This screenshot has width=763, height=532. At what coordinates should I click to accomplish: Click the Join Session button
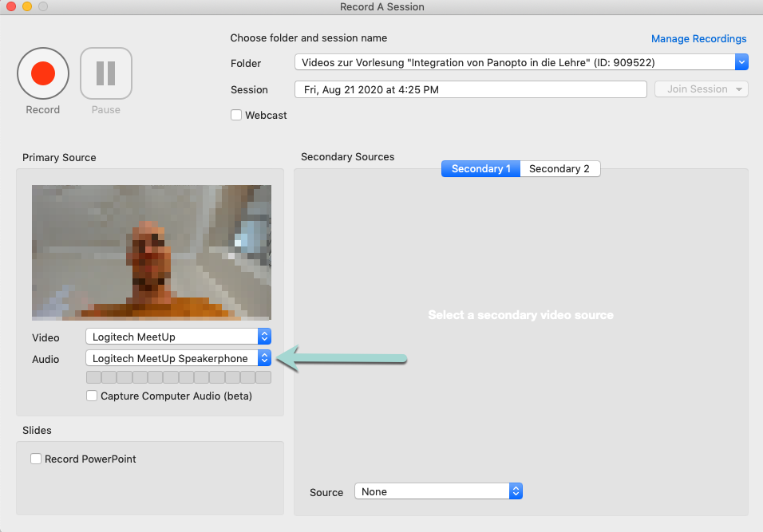pos(701,89)
